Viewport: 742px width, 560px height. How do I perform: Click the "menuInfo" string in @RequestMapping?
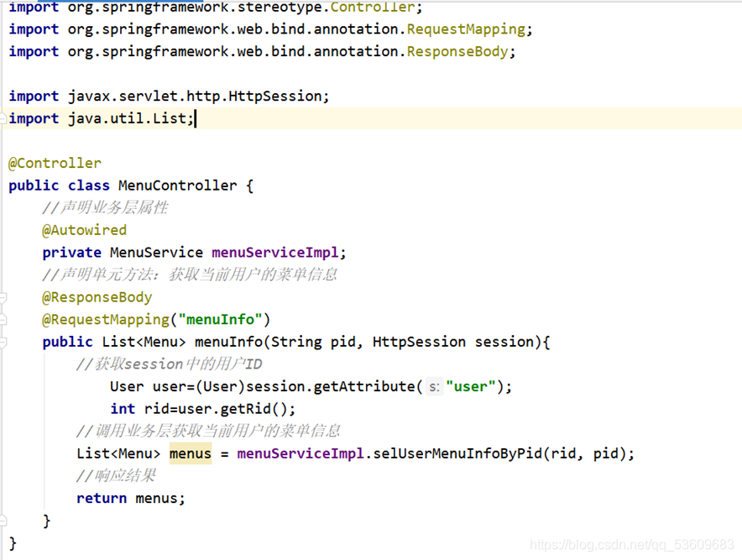click(220, 320)
